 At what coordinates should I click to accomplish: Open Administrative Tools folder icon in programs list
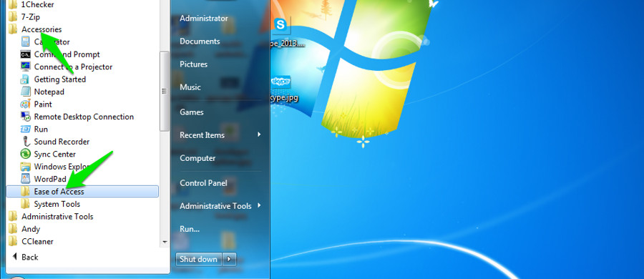(x=13, y=217)
